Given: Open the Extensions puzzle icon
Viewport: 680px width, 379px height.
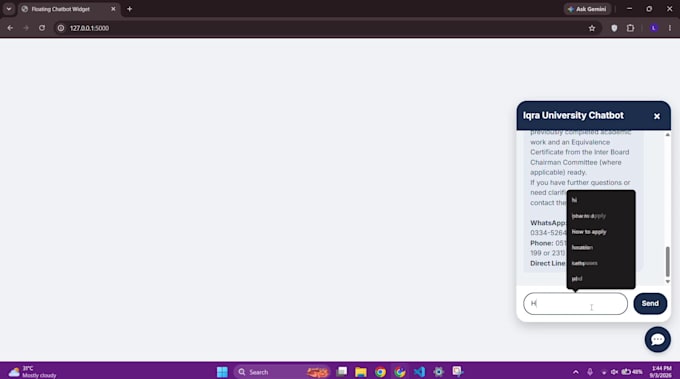Looking at the screenshot, I should 630,28.
